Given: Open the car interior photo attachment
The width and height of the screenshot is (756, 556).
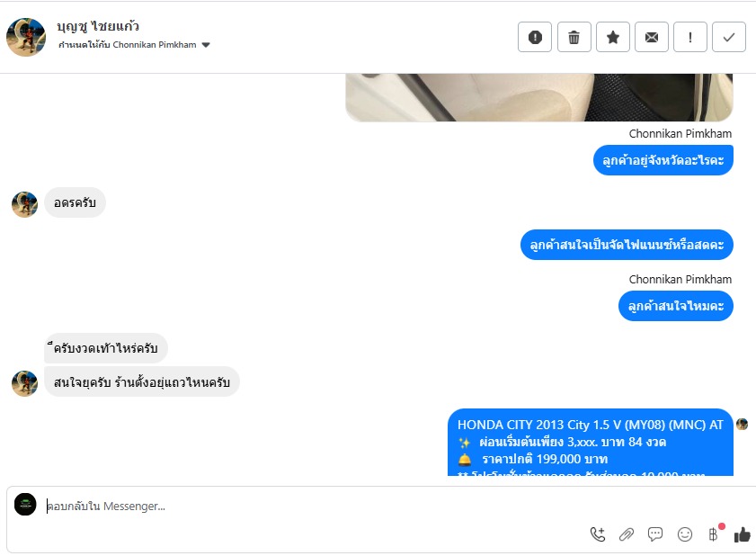Looking at the screenshot, I should (539, 97).
